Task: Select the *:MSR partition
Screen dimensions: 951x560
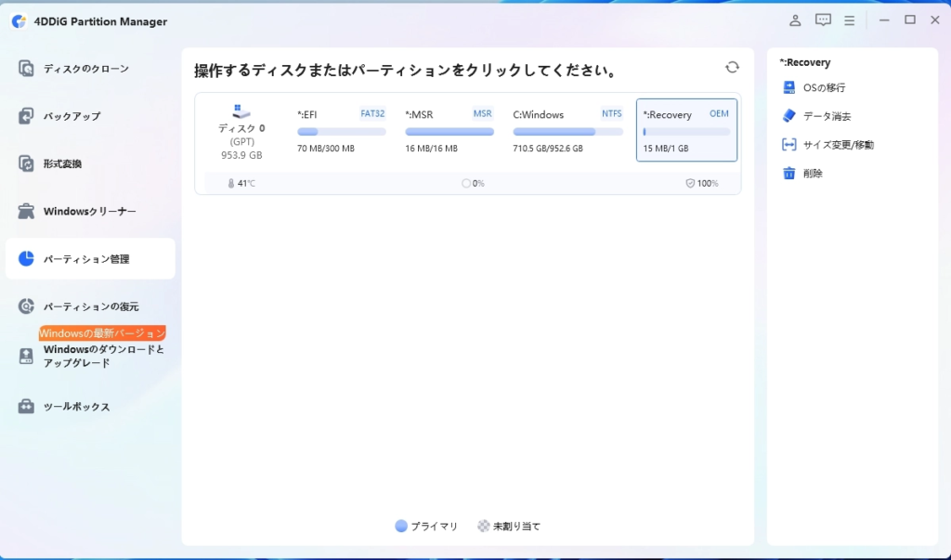Action: [449, 131]
